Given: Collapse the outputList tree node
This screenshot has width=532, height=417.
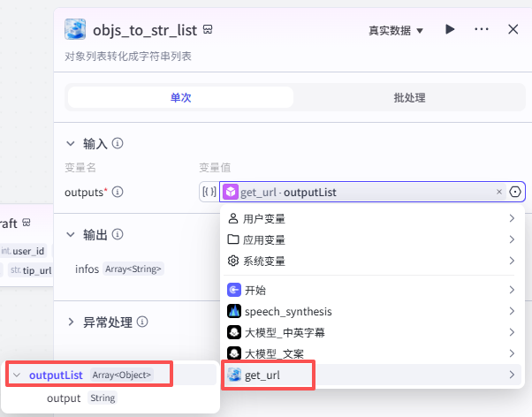Looking at the screenshot, I should [x=17, y=375].
